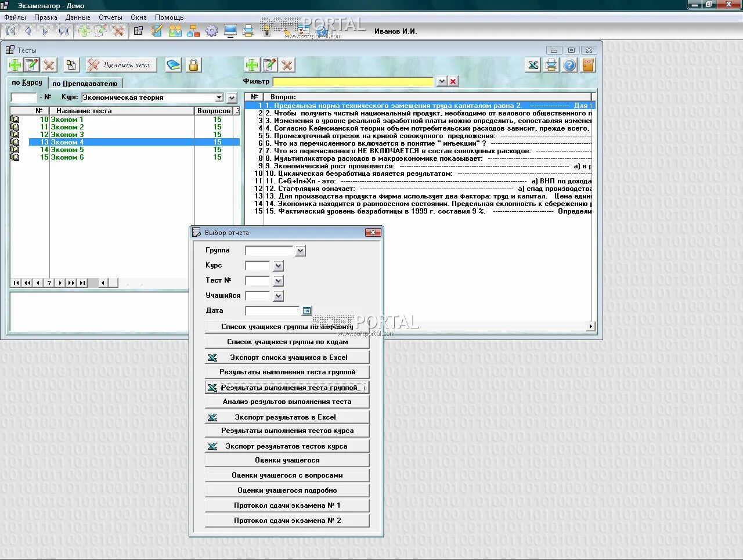
Task: Click the monitor icon in main toolbar
Action: tap(230, 31)
